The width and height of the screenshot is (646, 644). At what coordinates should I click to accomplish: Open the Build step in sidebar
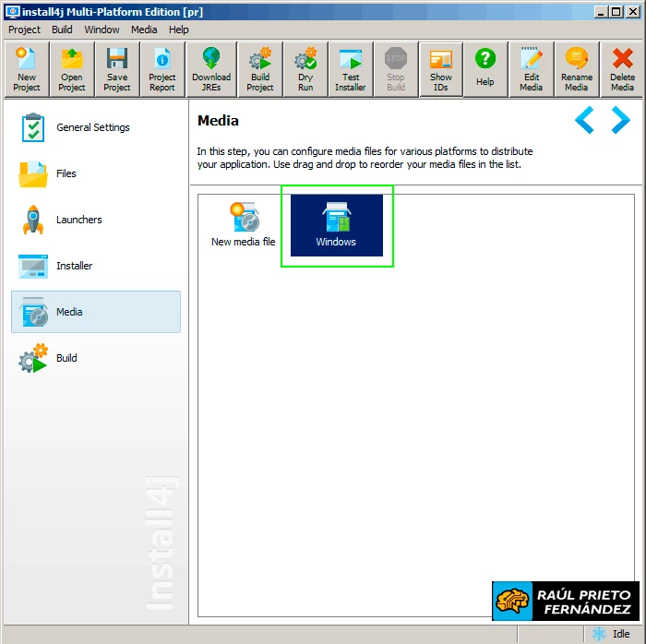click(x=96, y=358)
